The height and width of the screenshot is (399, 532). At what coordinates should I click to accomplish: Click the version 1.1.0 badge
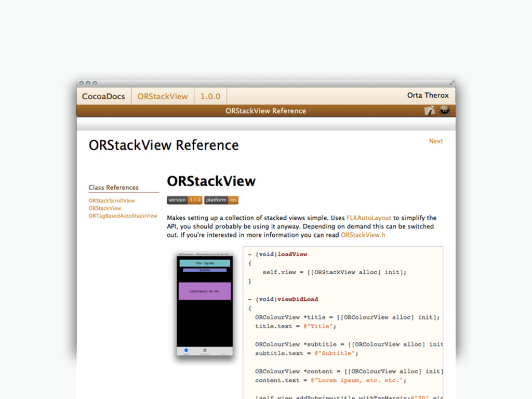(184, 200)
